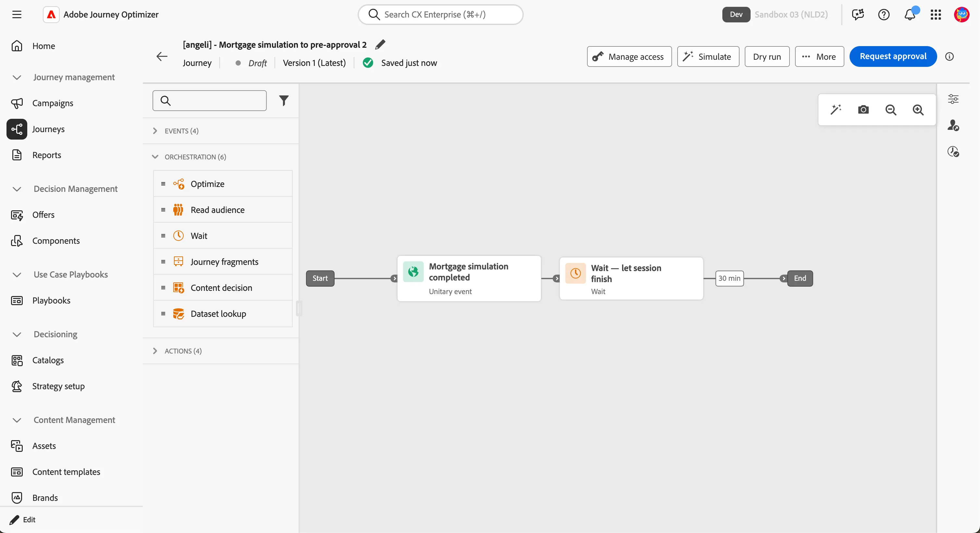Viewport: 980px width, 533px height.
Task: Click the auto-arrange magic wand on canvas toolbar
Action: coord(836,110)
